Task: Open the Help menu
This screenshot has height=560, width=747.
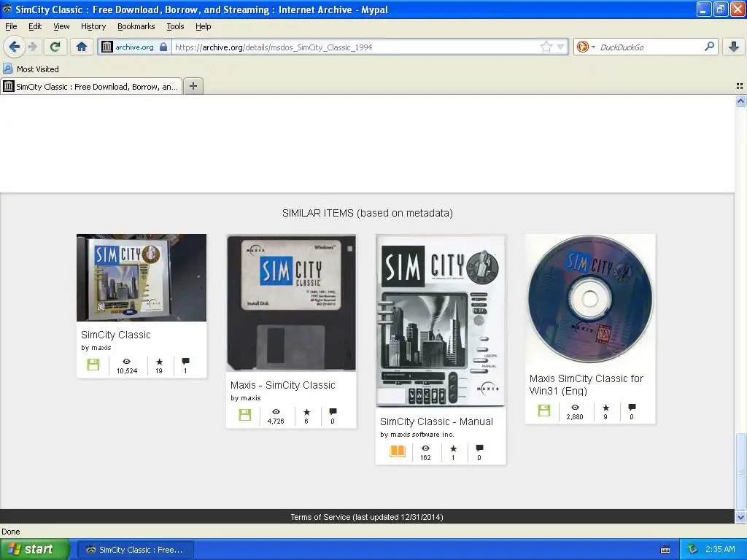Action: pos(203,26)
